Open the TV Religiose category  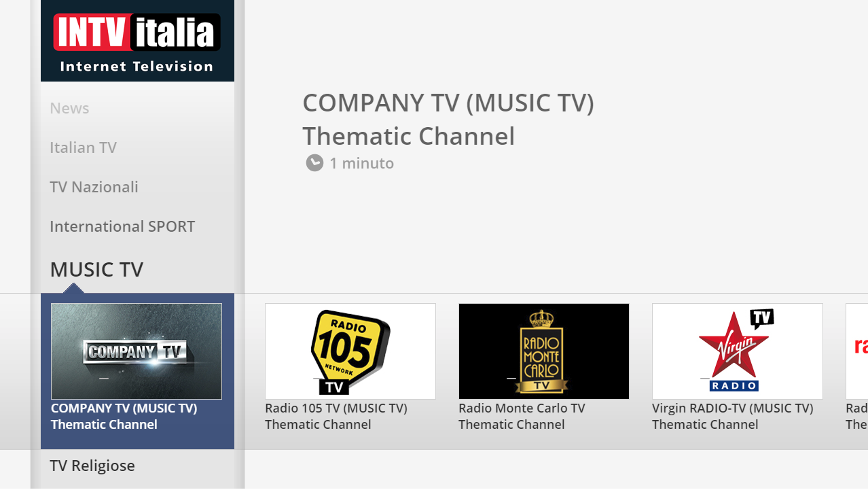tap(92, 466)
